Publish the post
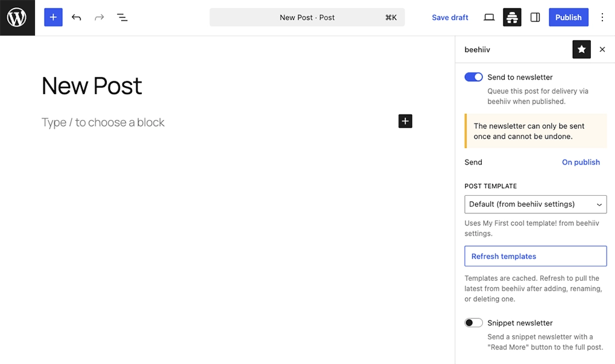This screenshot has width=615, height=364. click(569, 17)
